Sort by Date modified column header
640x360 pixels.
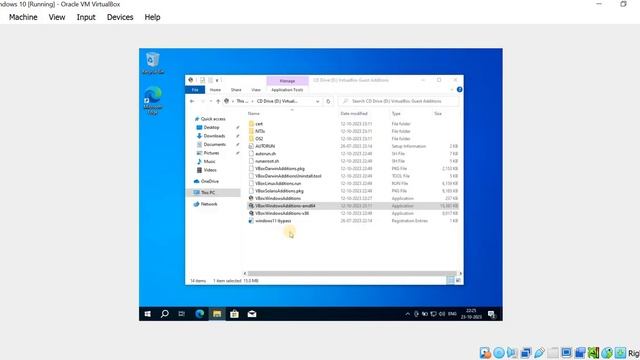(354, 113)
